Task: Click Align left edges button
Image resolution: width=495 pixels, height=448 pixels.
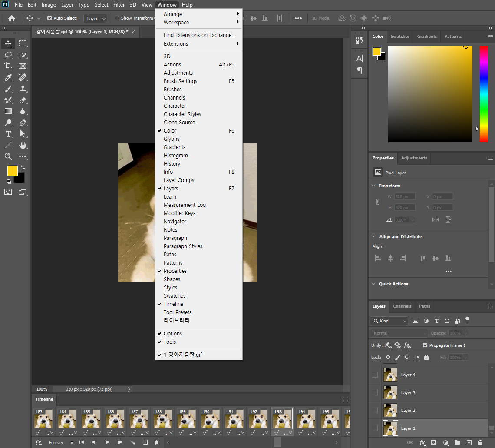Action: point(378,258)
